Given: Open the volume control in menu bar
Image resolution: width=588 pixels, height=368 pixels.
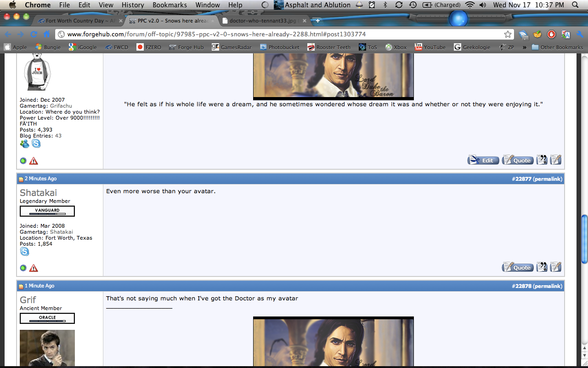Looking at the screenshot, I should [483, 5].
